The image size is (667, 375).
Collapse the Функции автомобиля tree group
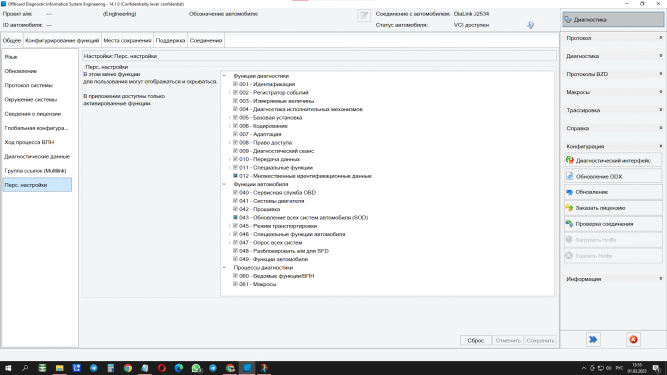click(224, 184)
